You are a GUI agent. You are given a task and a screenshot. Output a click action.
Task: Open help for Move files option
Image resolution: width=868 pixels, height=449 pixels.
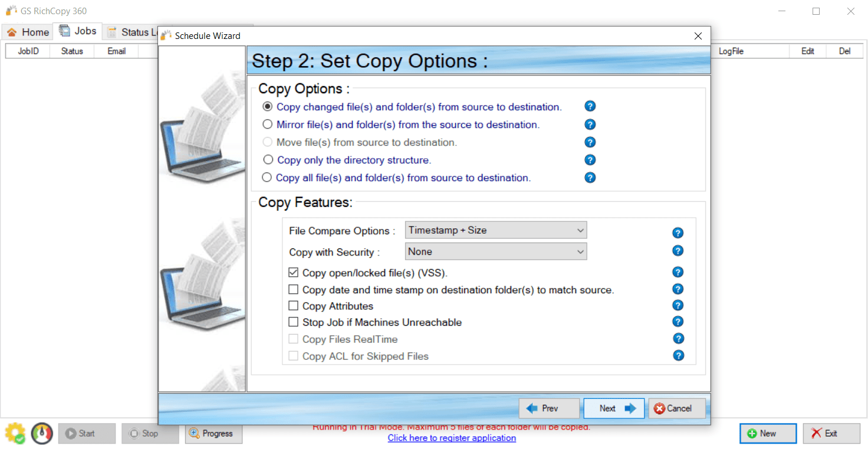point(590,142)
